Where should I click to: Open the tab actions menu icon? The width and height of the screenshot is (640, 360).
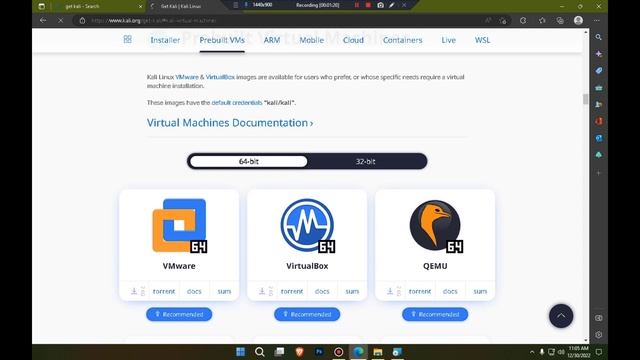tap(41, 7)
